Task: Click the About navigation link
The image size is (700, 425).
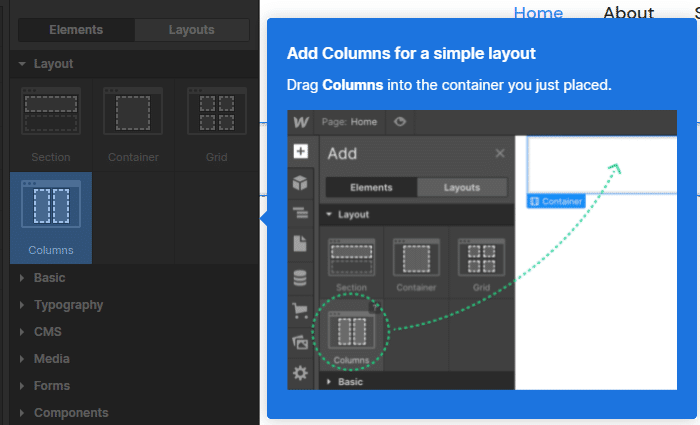Action: click(x=629, y=13)
